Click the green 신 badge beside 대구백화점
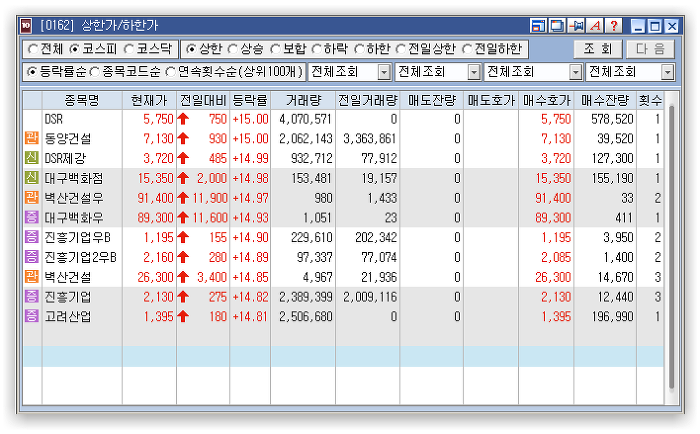The height and width of the screenshot is (434, 700). 32,178
